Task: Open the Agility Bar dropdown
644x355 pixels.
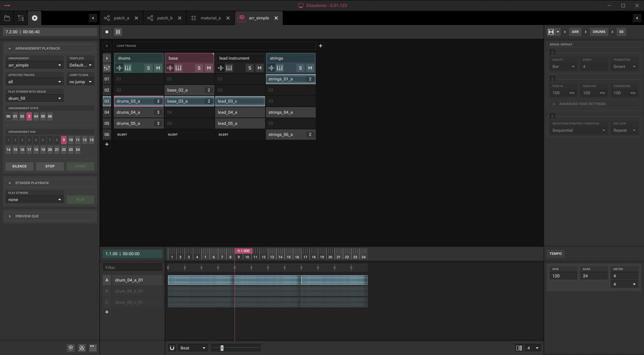Action: click(x=563, y=67)
